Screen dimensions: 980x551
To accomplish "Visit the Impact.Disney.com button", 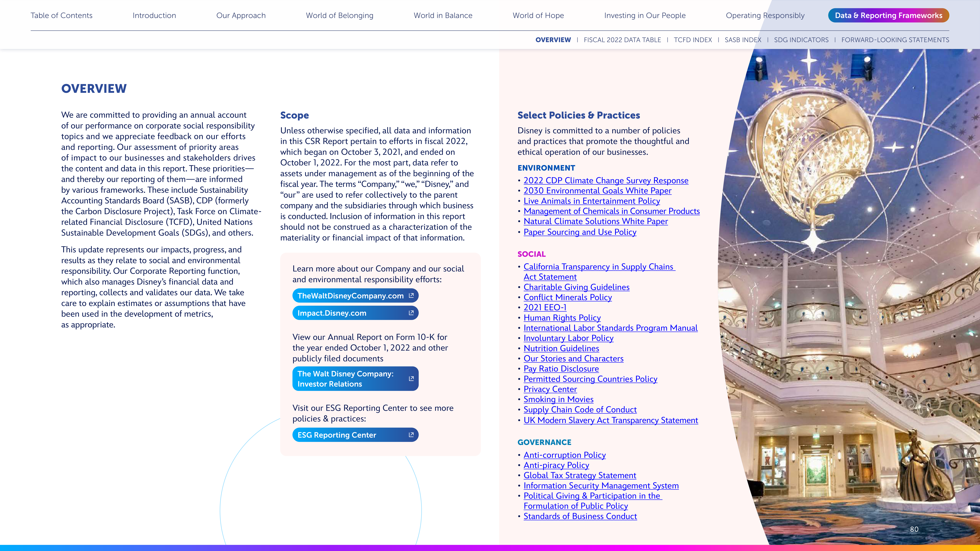I will point(355,313).
